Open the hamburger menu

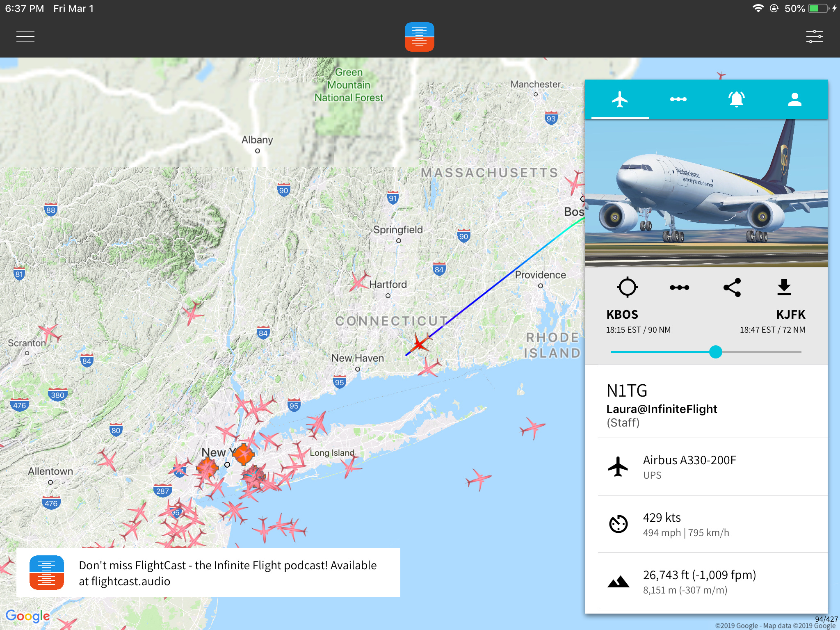[25, 37]
